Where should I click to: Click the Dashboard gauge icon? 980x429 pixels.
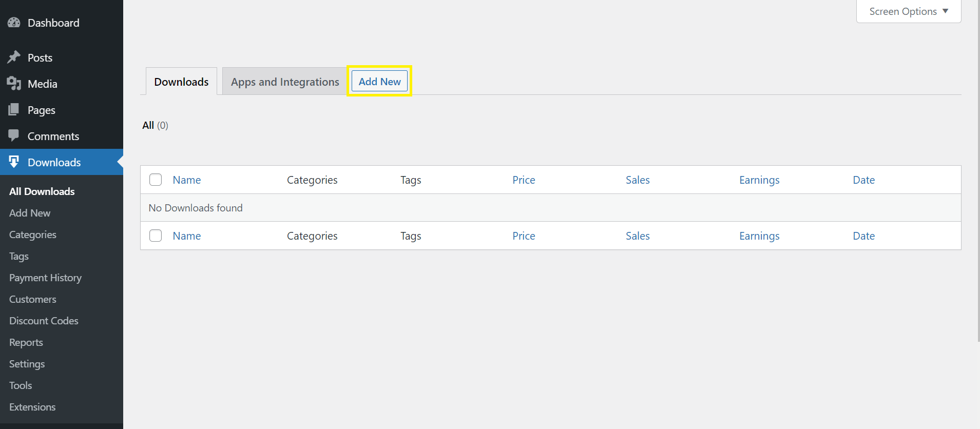pyautogui.click(x=14, y=23)
